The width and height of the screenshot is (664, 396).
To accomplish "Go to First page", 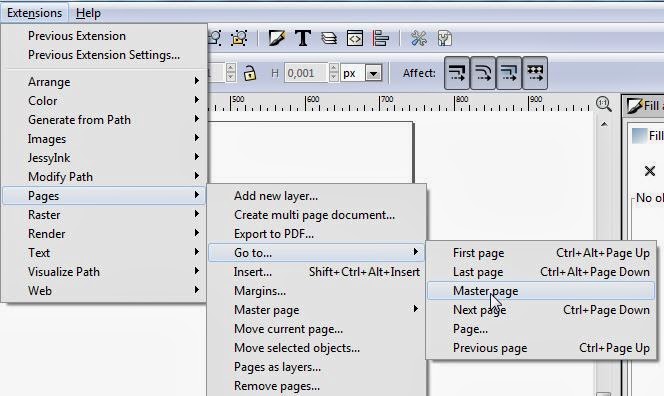I will pyautogui.click(x=541, y=253).
